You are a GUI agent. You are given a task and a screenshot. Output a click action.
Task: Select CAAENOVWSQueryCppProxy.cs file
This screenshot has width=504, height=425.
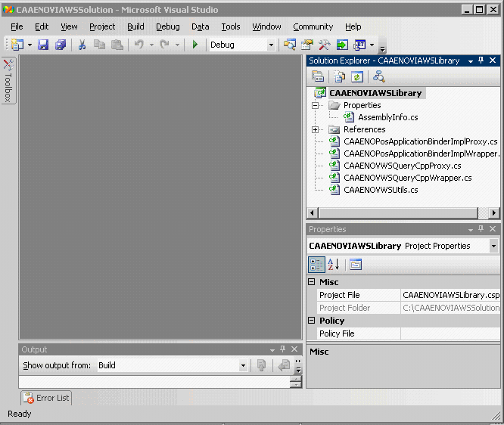coord(402,166)
